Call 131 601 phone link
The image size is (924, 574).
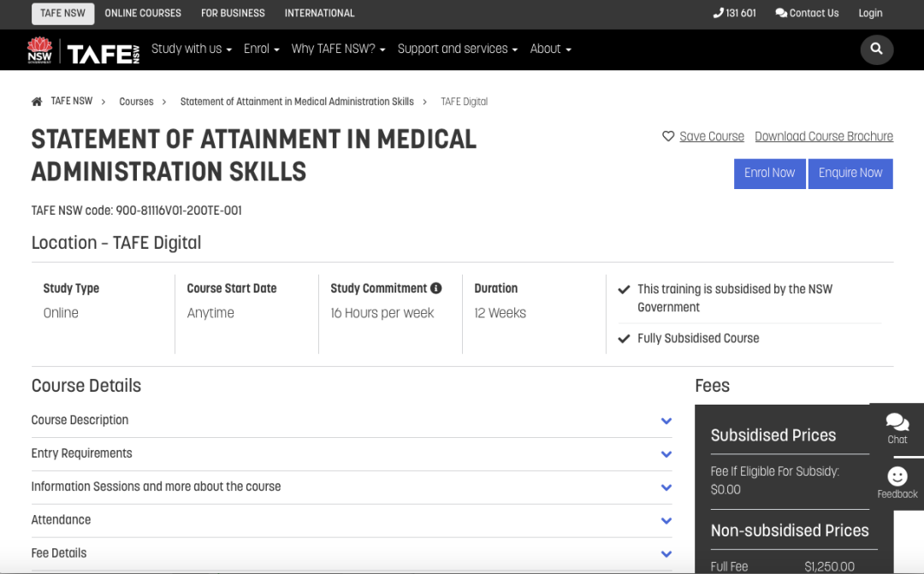(734, 13)
